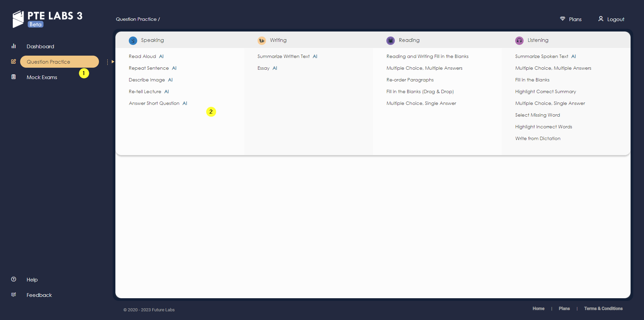Click the Listening column heading

click(x=538, y=40)
